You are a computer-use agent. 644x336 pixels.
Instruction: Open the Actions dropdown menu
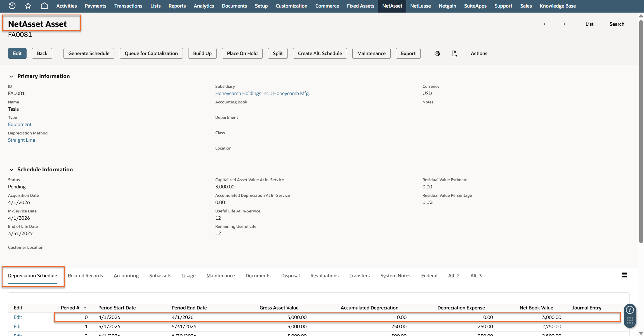(x=479, y=53)
